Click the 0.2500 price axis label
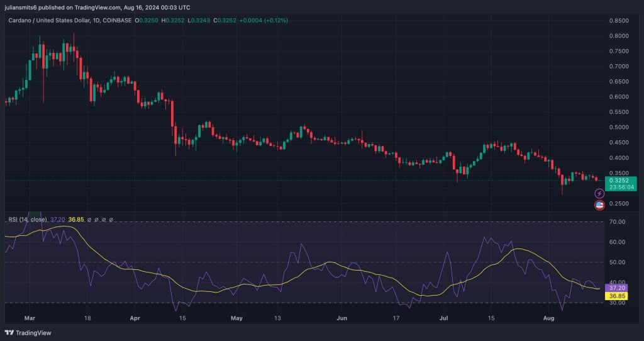 [619, 204]
